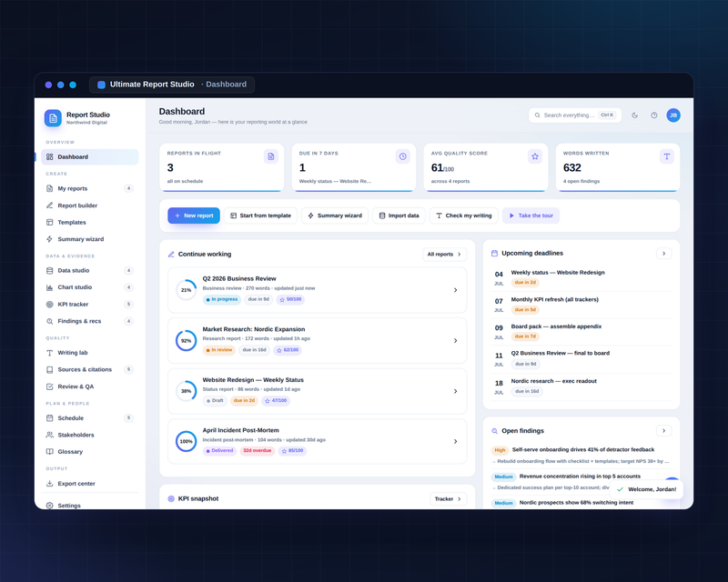
Task: Click the 92% progress ring
Action: 187,341
